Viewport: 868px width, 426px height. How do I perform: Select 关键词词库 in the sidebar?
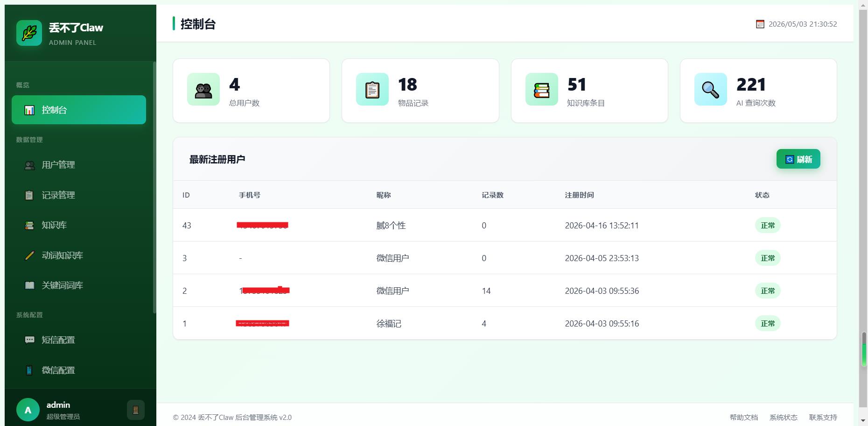click(x=79, y=285)
